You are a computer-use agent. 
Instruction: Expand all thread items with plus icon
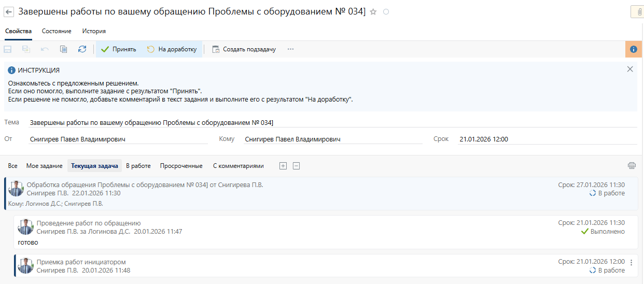[x=283, y=166]
